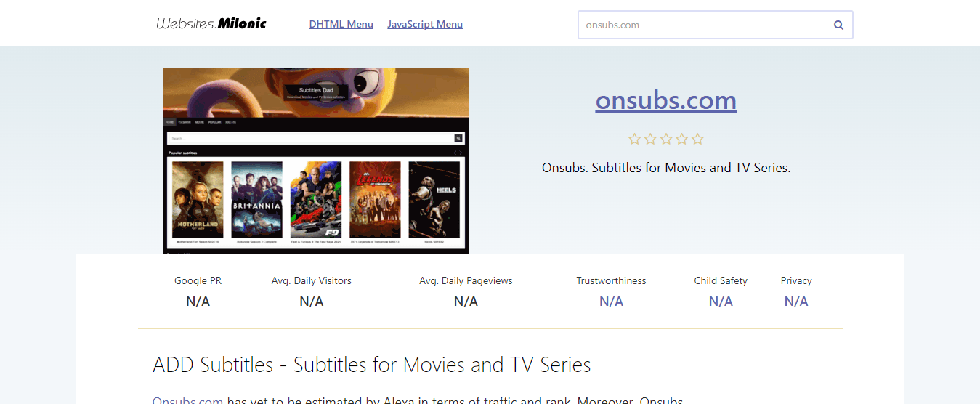
Task: Click the Child Safety label
Action: click(721, 280)
